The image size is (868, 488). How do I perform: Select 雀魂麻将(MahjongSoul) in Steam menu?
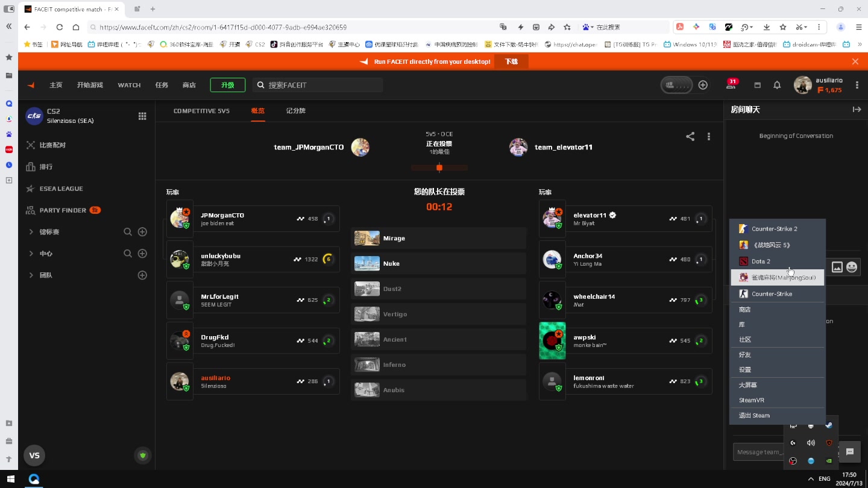point(777,278)
